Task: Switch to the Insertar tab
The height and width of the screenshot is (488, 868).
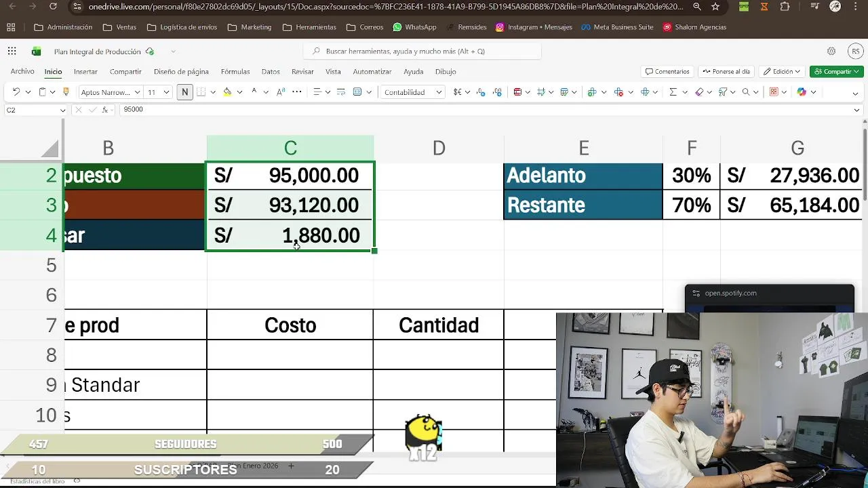Action: coord(85,71)
